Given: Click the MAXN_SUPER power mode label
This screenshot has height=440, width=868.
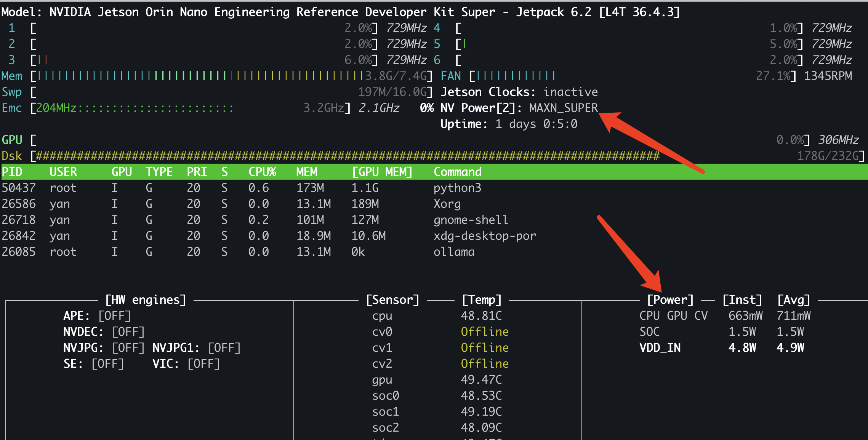Looking at the screenshot, I should [563, 108].
